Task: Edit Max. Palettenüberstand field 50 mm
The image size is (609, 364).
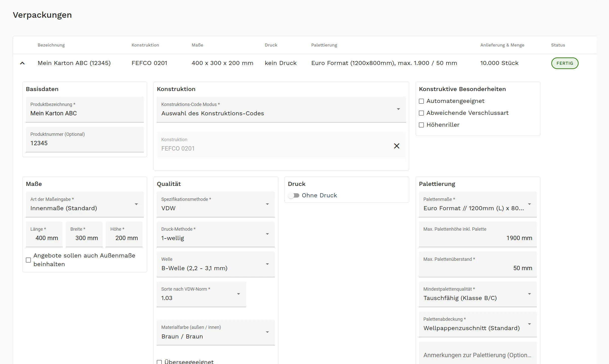Action: tap(478, 264)
